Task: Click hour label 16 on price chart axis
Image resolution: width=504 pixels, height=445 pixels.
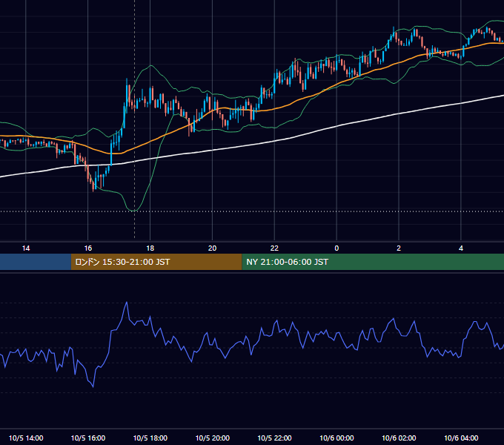Action: coord(87,248)
